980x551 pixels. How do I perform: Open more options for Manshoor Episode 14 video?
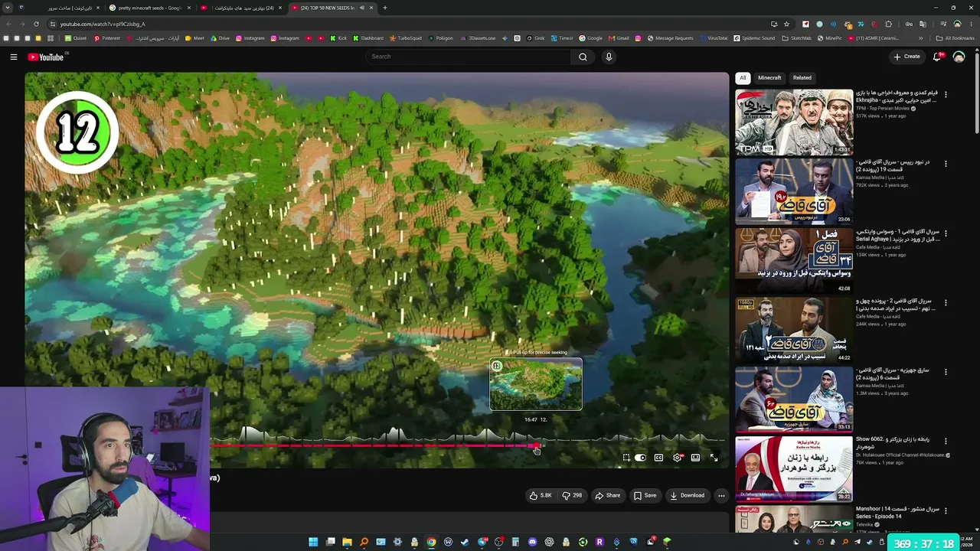946,510
